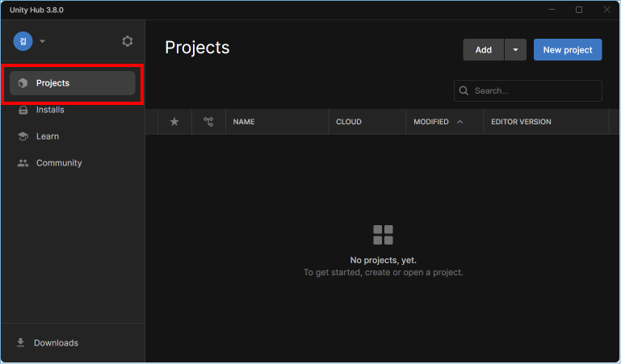The width and height of the screenshot is (621, 364).
Task: Toggle the MODIFIED sort direction arrow
Action: (459, 122)
